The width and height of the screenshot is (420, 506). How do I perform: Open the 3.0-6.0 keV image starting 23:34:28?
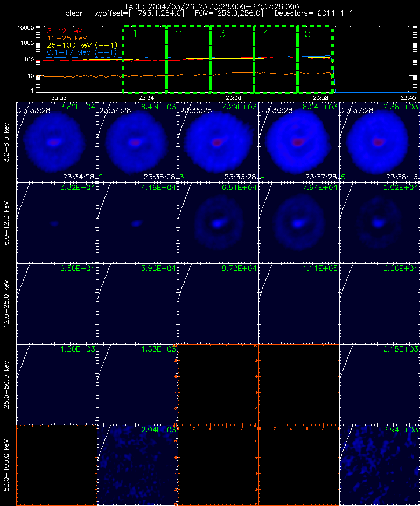pos(137,142)
